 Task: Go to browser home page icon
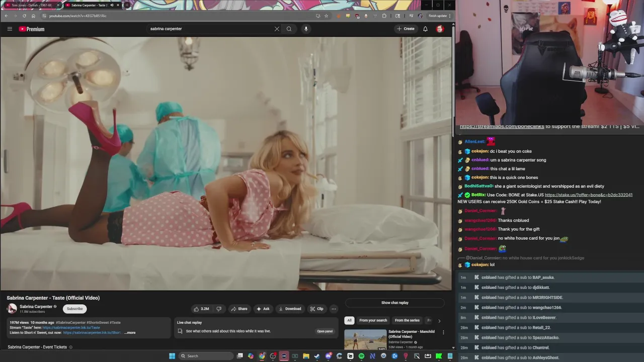[x=33, y=16]
